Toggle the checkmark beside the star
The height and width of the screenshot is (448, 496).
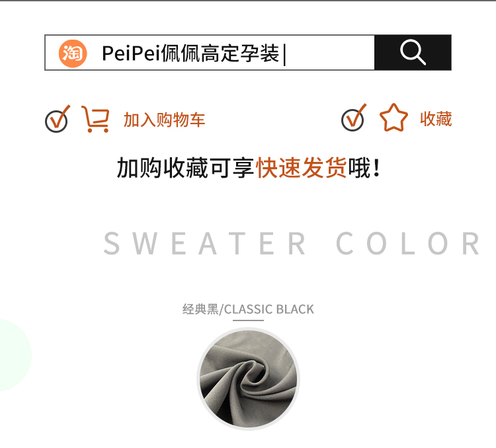pyautogui.click(x=354, y=118)
